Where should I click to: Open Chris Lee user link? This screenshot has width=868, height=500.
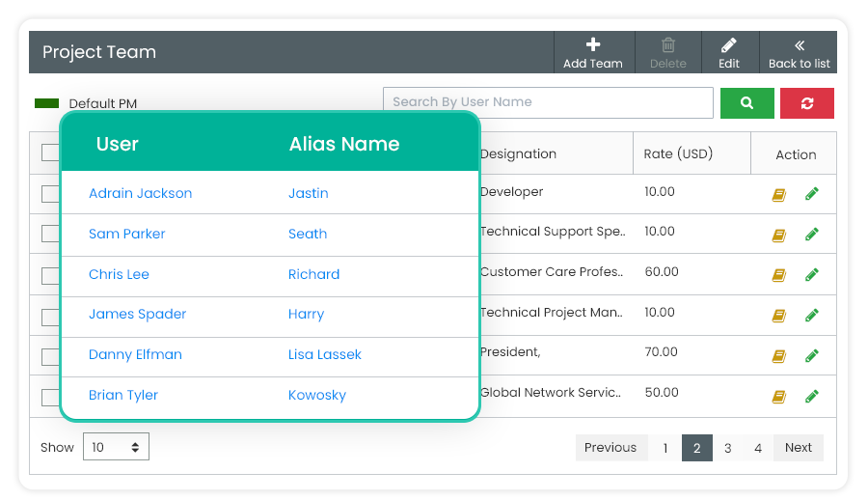pyautogui.click(x=119, y=274)
